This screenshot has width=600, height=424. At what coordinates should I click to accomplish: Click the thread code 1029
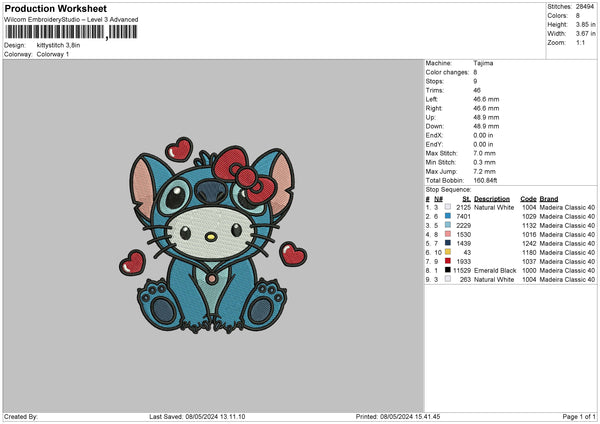(529, 217)
